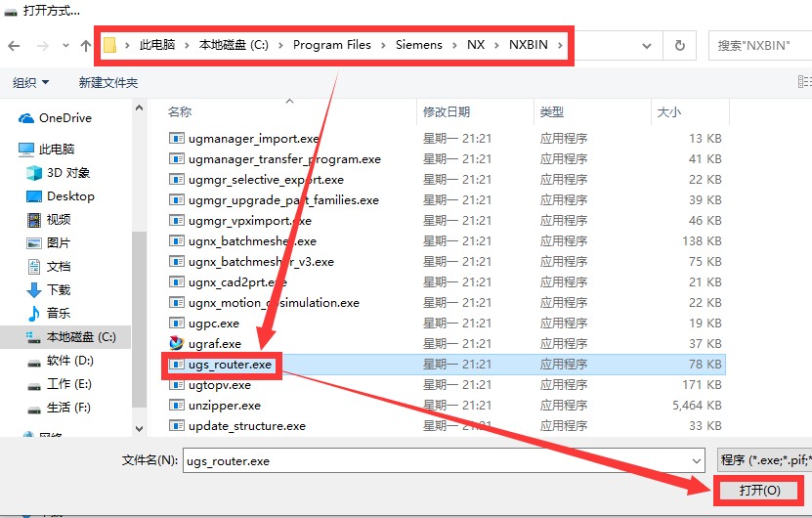The image size is (812, 518).
Task: Open 生活 (F:) drive in sidebar
Action: [59, 408]
